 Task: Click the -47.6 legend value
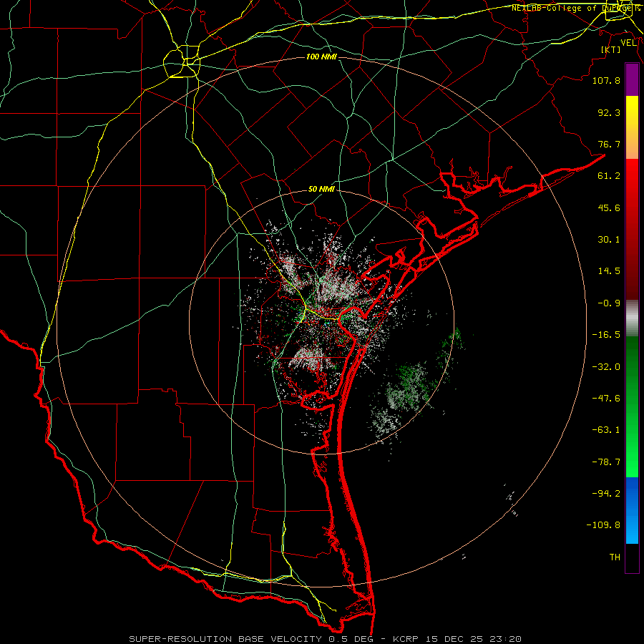606,399
